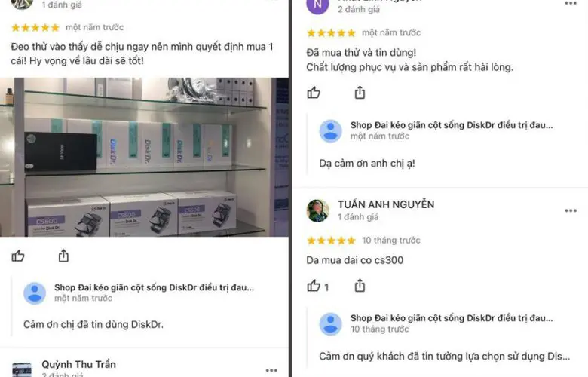Open Quỳnh Thu Trần's profile thumbnail

[x=21, y=369]
